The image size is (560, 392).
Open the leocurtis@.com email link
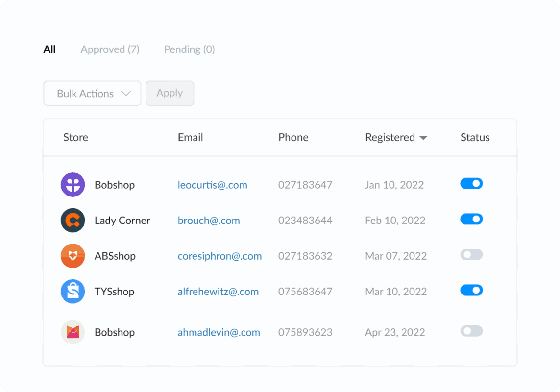[212, 185]
